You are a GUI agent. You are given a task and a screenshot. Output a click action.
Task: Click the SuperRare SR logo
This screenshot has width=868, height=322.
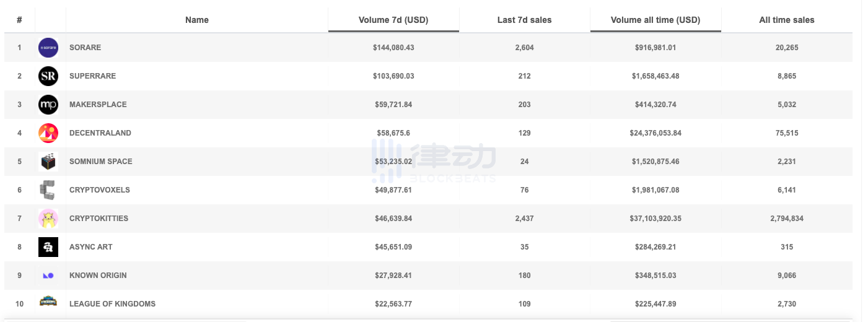point(48,76)
